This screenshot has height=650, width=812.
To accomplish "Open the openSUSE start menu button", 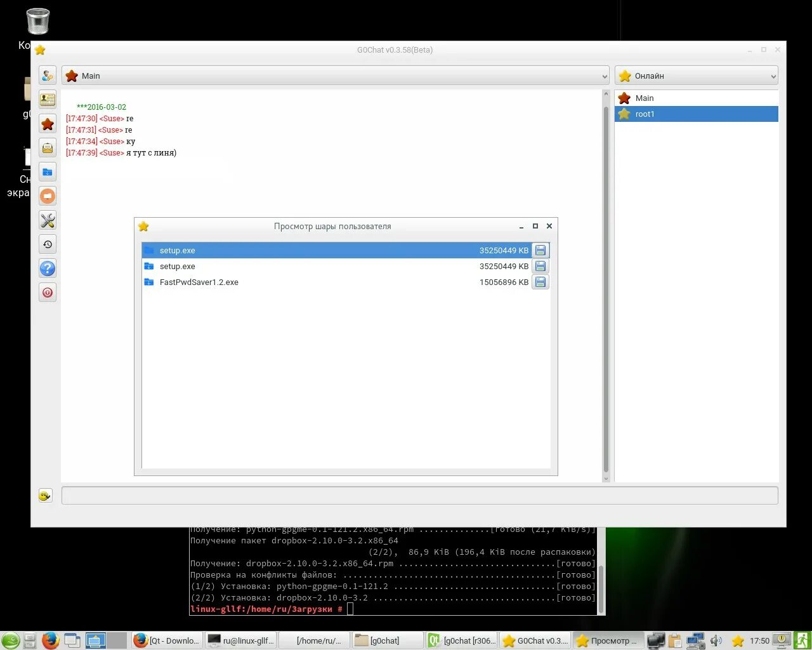I will coord(10,640).
